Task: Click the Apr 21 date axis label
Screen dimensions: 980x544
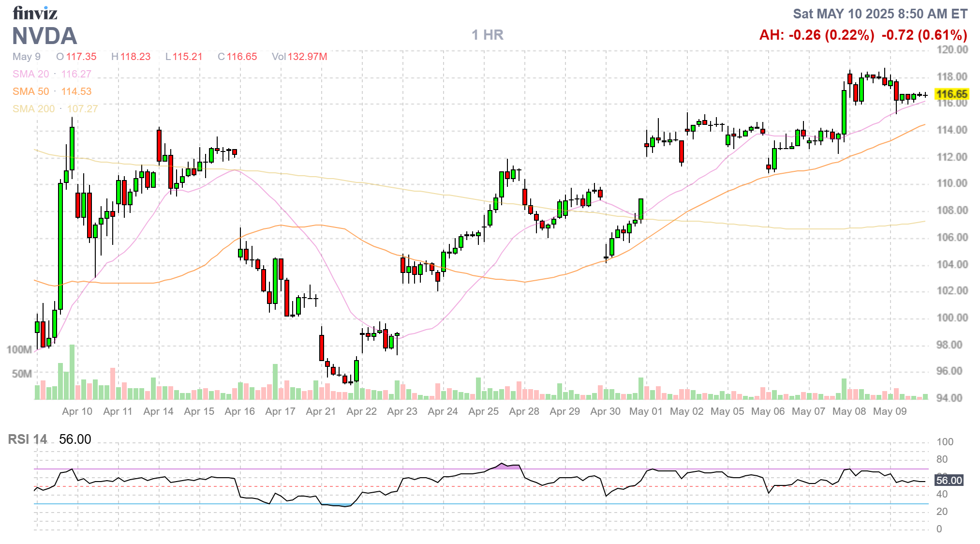Action: 321,411
